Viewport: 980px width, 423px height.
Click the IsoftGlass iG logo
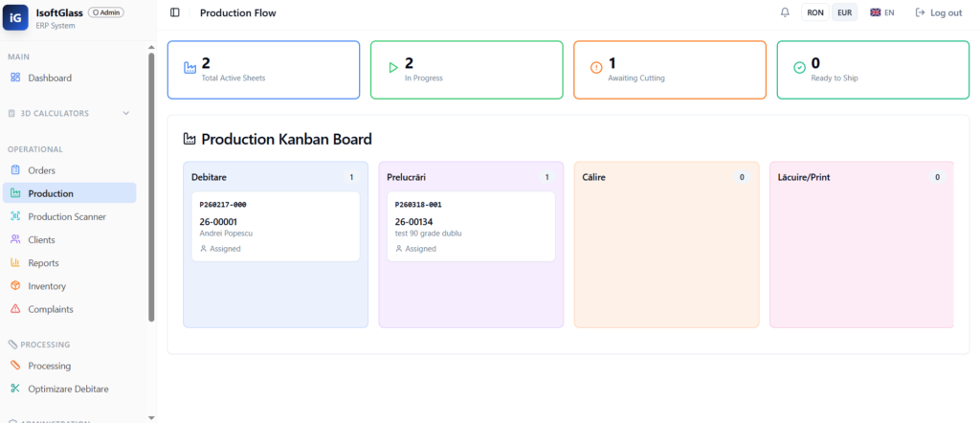(x=17, y=17)
